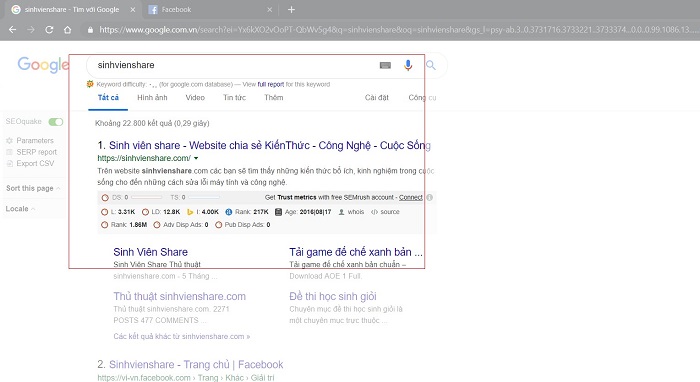Image resolution: width=700 pixels, height=382 pixels.
Task: Open the Sinh Viên Share sitelink
Action: (x=150, y=252)
